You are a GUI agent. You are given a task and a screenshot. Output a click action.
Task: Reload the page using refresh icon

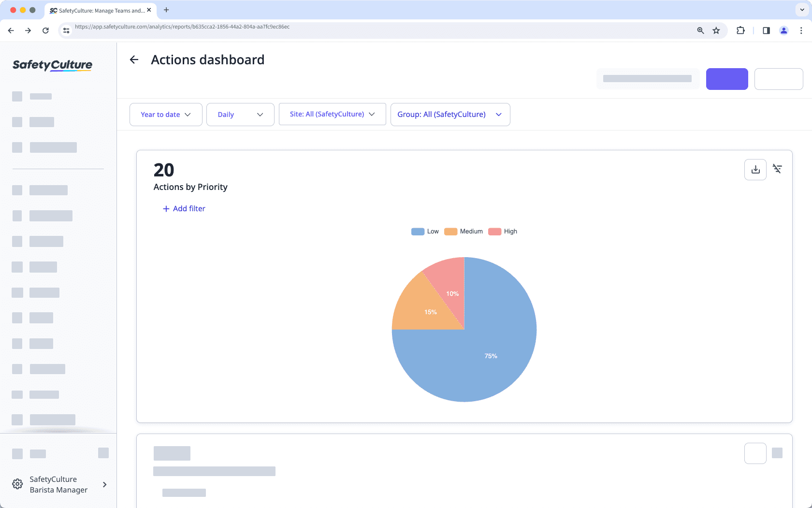point(45,30)
